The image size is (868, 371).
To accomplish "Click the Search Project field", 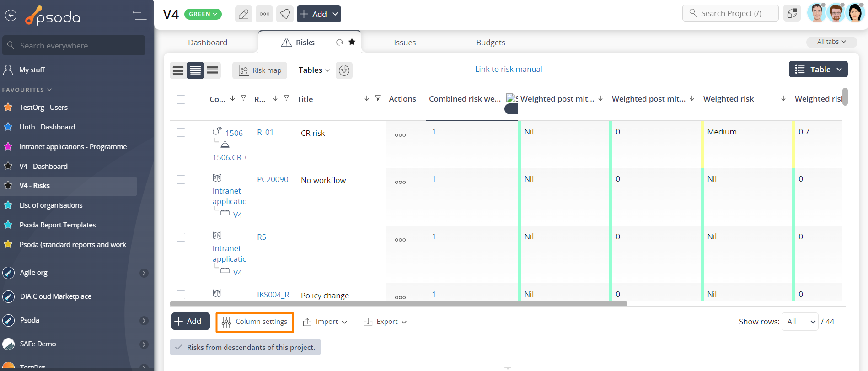I will point(730,13).
